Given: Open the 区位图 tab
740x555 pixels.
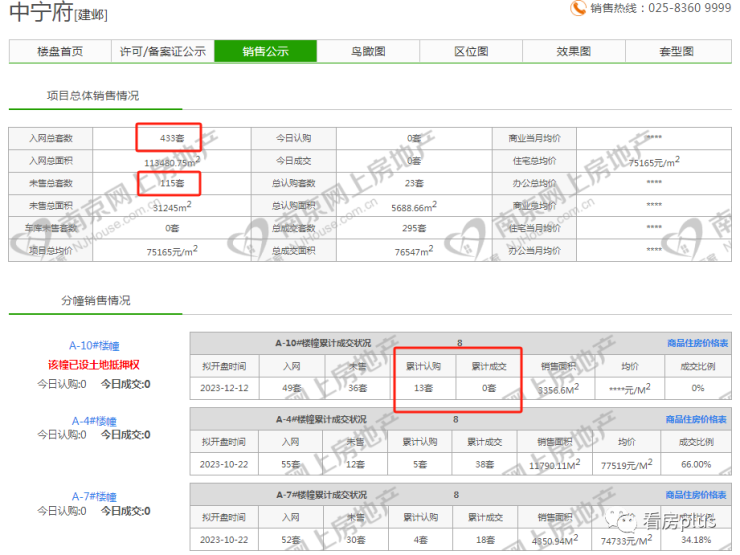Looking at the screenshot, I should coord(471,52).
